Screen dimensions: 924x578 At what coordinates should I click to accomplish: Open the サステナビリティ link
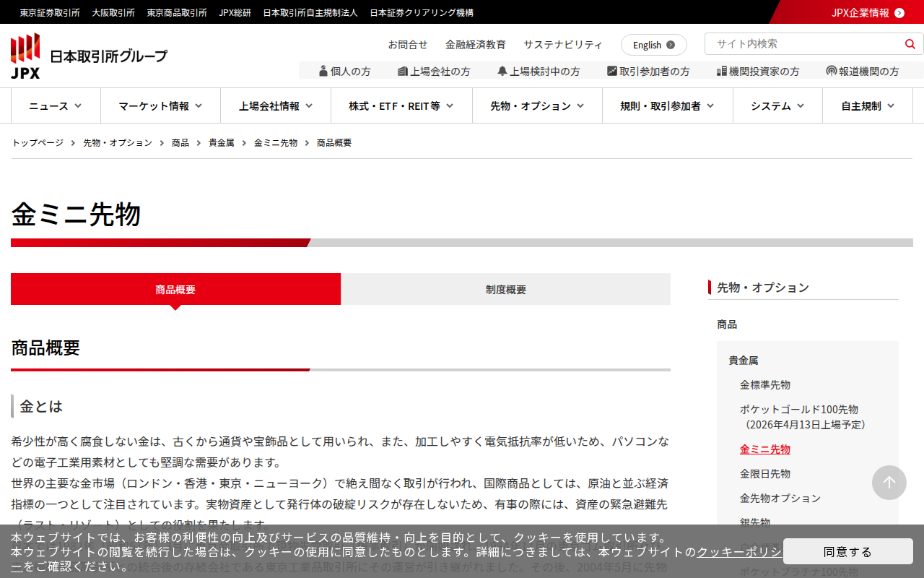563,44
